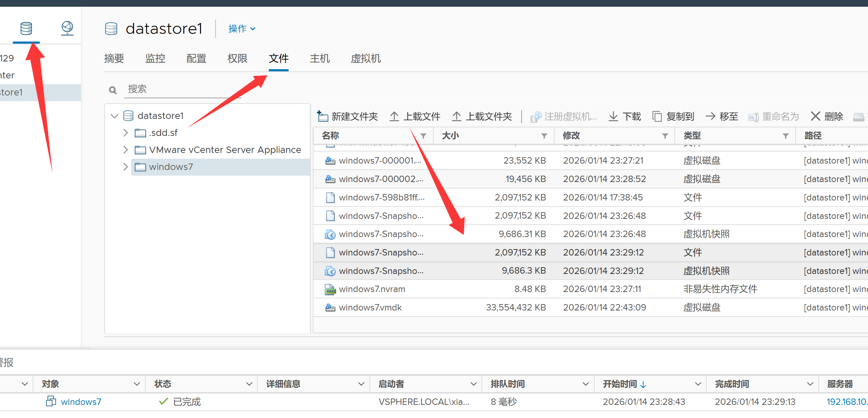Open the type (类型) column filter
Image resolution: width=868 pixels, height=418 pixels.
[x=786, y=136]
